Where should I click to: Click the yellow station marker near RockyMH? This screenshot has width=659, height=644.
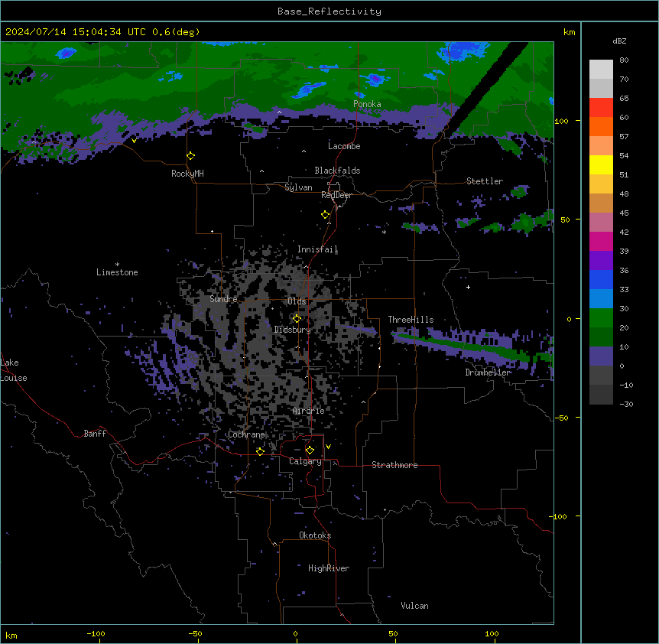pyautogui.click(x=191, y=156)
